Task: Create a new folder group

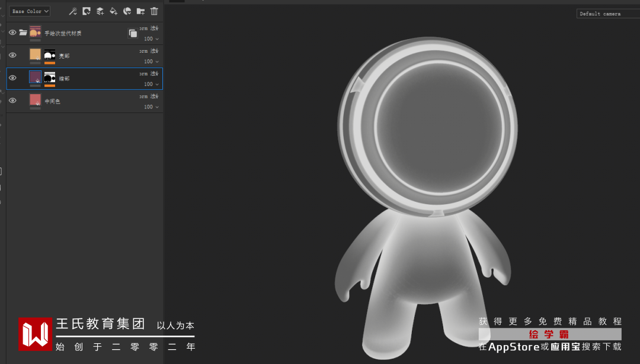Action: [x=140, y=11]
